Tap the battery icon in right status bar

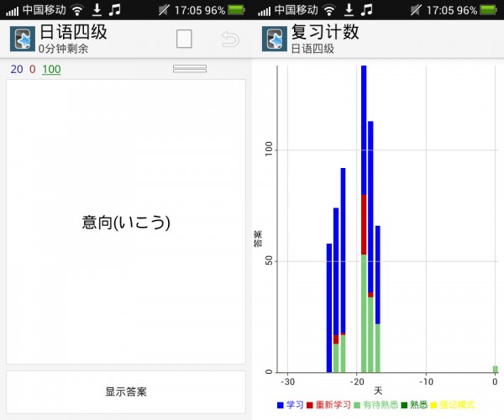point(488,10)
